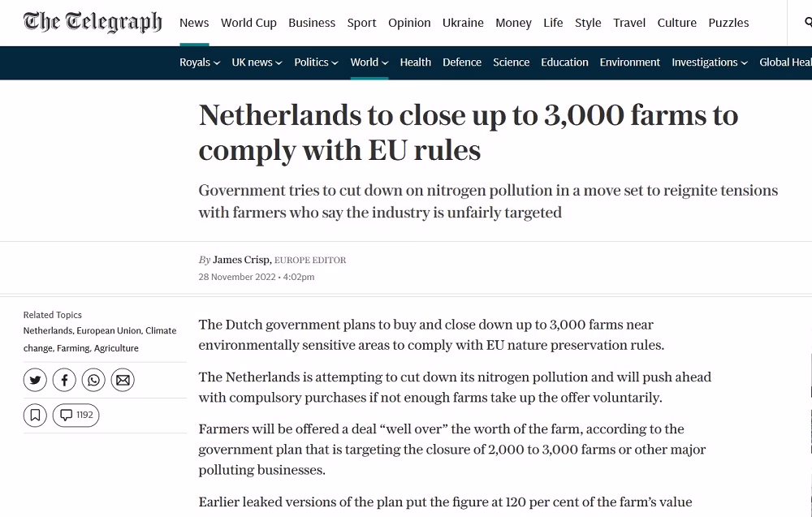Screen dimensions: 812x517
Task: Expand the Royals dropdown menu
Action: (x=200, y=62)
